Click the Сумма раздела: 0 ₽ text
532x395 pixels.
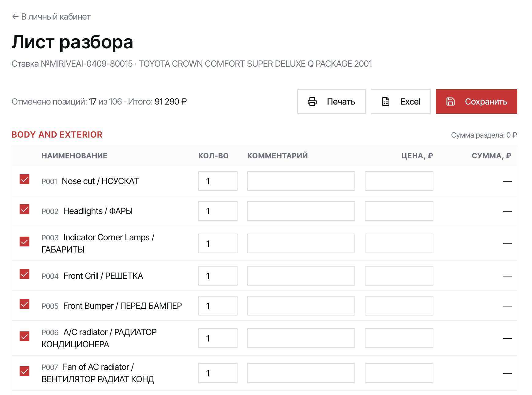coord(484,135)
